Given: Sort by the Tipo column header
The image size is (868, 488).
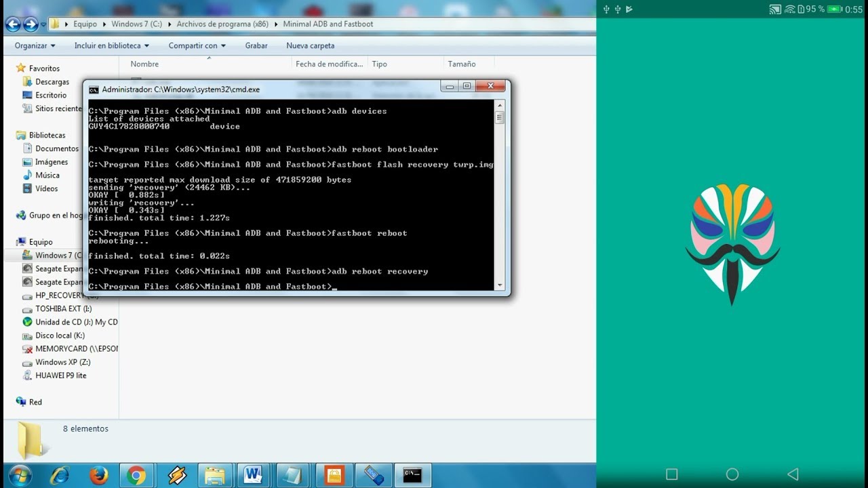Looking at the screenshot, I should (380, 64).
